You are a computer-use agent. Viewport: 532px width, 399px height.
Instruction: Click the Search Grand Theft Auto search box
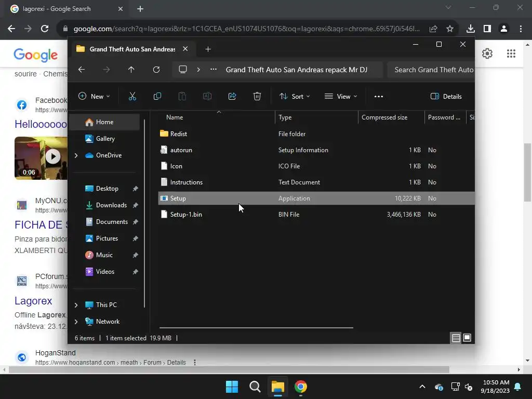(431, 70)
